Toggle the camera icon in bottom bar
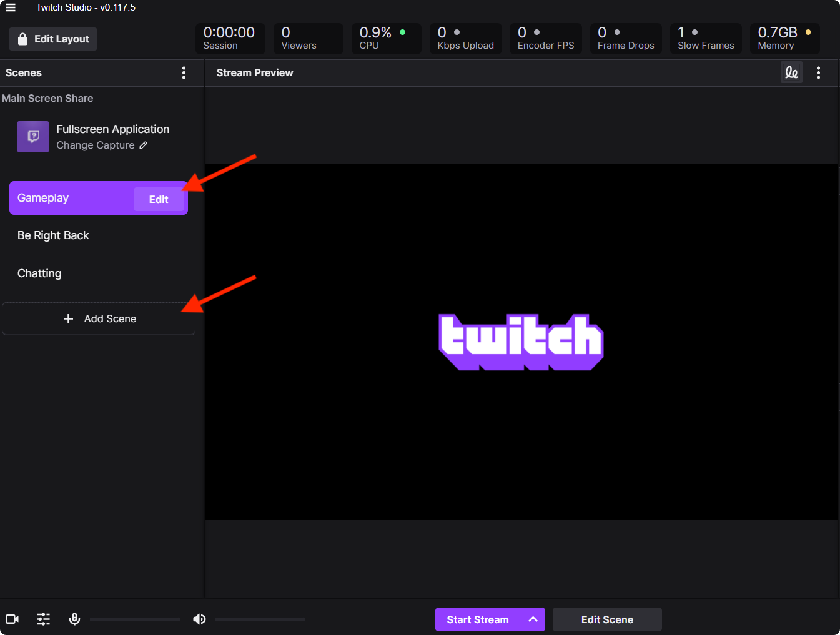 12,619
